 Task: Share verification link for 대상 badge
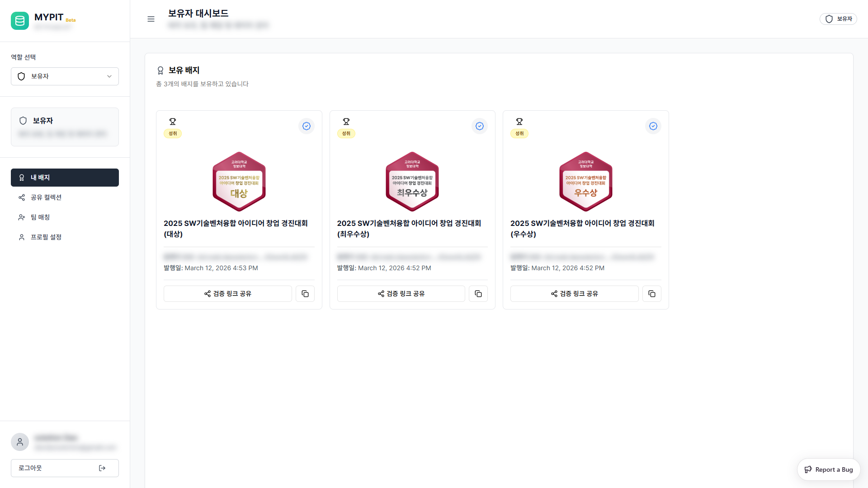pos(228,294)
